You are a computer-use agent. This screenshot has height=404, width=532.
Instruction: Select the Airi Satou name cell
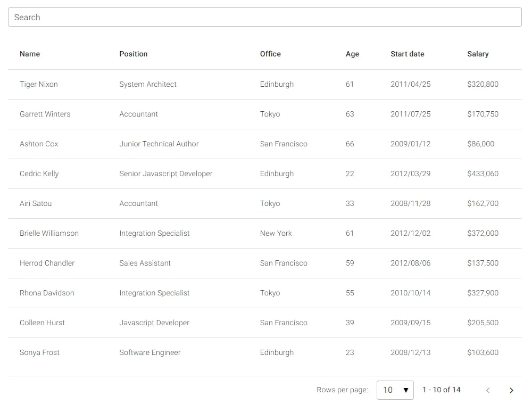click(x=36, y=204)
